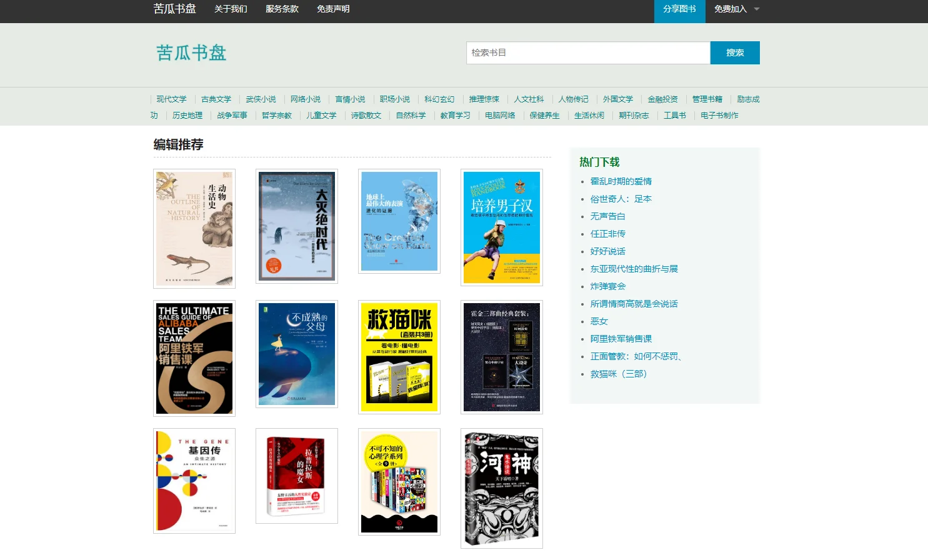The height and width of the screenshot is (560, 928).
Task: Open the 救猫咪 yellow book cover
Action: coord(399,357)
